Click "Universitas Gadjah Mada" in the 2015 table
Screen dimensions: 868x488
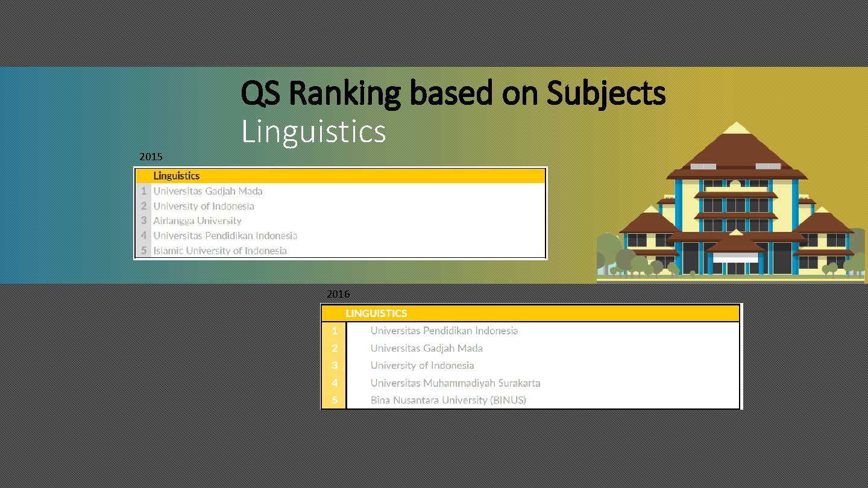click(208, 191)
